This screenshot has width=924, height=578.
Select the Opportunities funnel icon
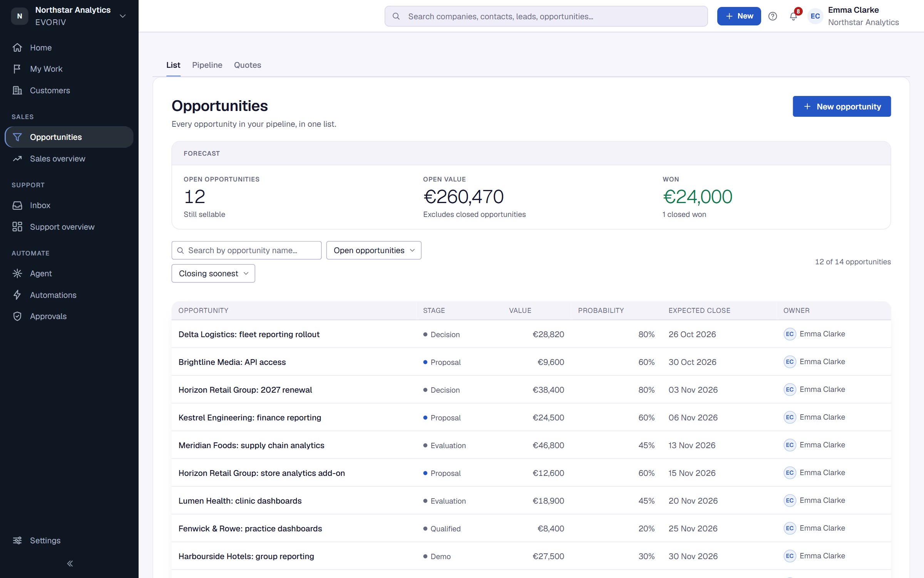coord(17,137)
